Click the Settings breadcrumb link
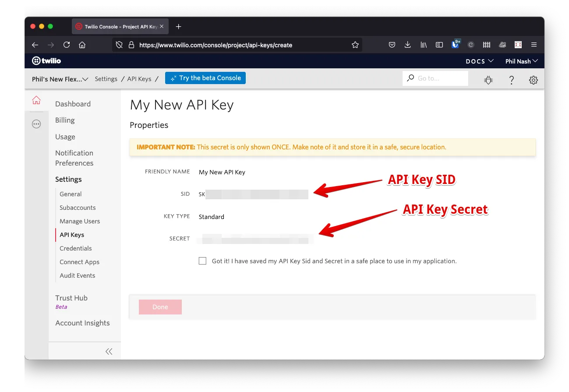This screenshot has height=392, width=569. coord(106,79)
